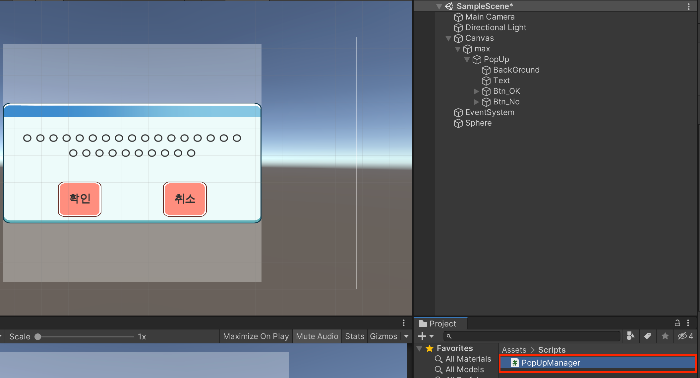Open the Game view kebab menu
This screenshot has height=378, width=700.
click(x=404, y=323)
